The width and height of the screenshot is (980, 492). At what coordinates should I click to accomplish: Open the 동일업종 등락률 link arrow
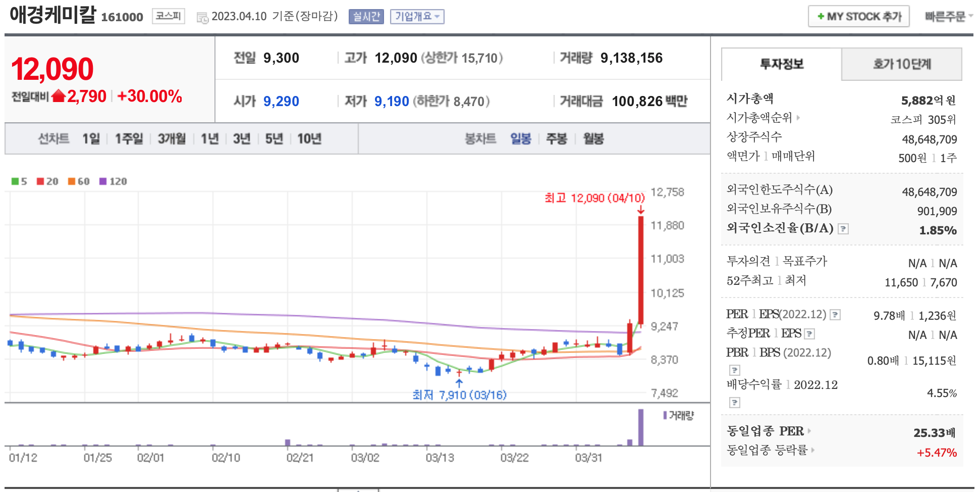click(x=813, y=450)
